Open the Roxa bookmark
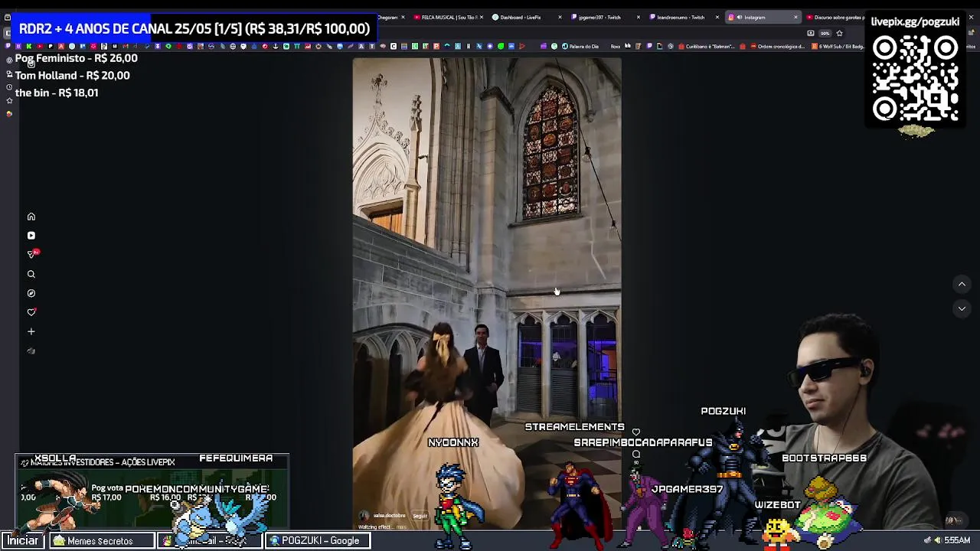This screenshot has width=980, height=551. [x=616, y=46]
